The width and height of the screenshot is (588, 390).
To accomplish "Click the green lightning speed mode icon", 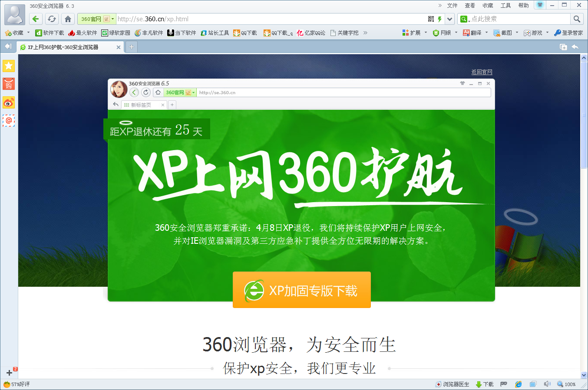I will pyautogui.click(x=440, y=19).
